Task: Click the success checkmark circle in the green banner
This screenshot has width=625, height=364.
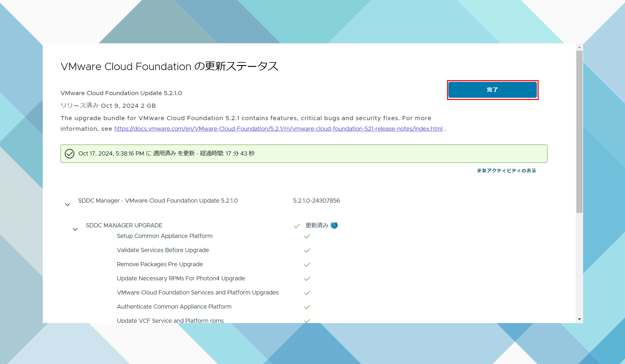Action: click(69, 154)
